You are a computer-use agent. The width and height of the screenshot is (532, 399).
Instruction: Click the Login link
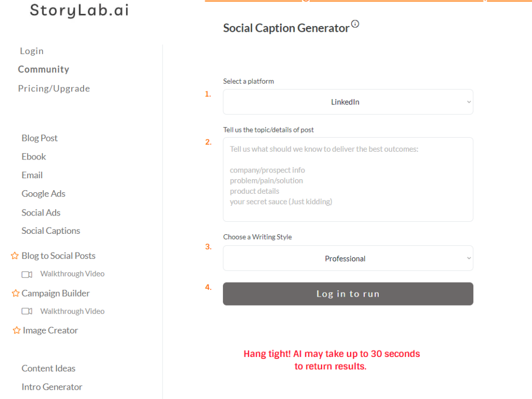[x=32, y=50]
